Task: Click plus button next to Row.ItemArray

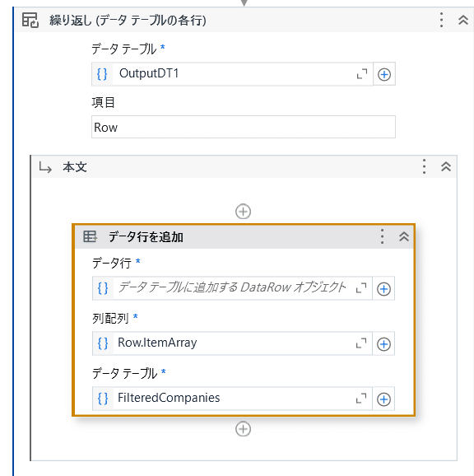Action: click(383, 344)
